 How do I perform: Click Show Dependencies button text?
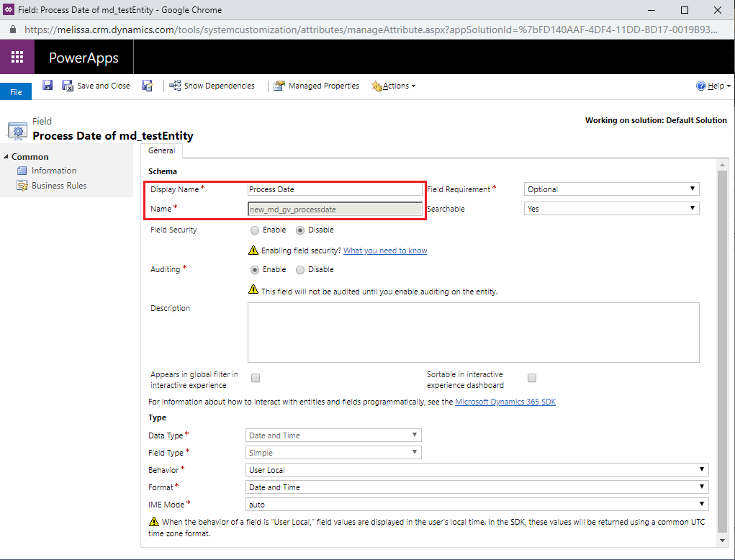(x=220, y=86)
